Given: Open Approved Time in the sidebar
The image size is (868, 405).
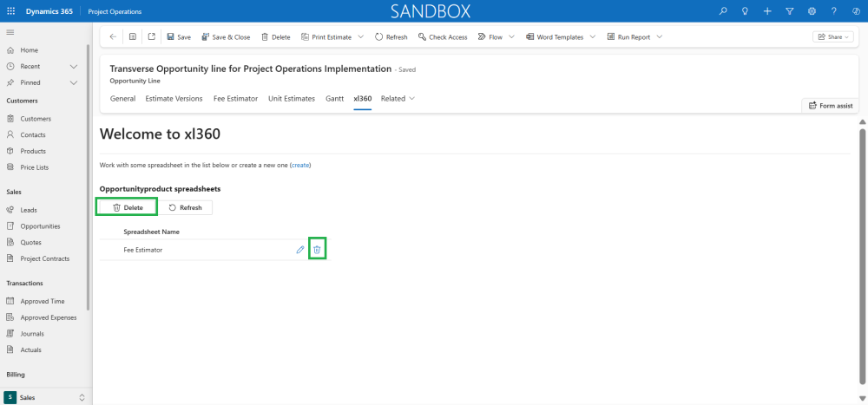Looking at the screenshot, I should [44, 302].
